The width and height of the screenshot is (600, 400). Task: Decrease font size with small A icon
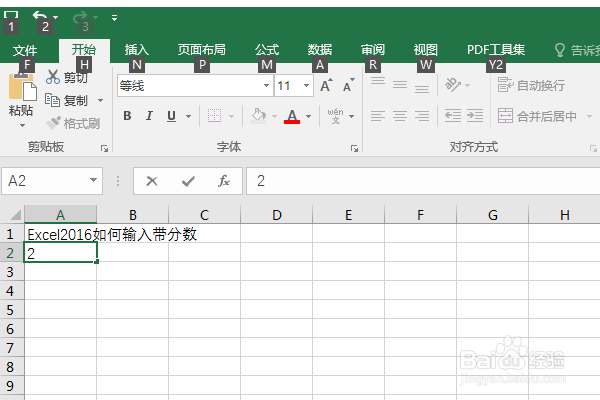pyautogui.click(x=348, y=85)
